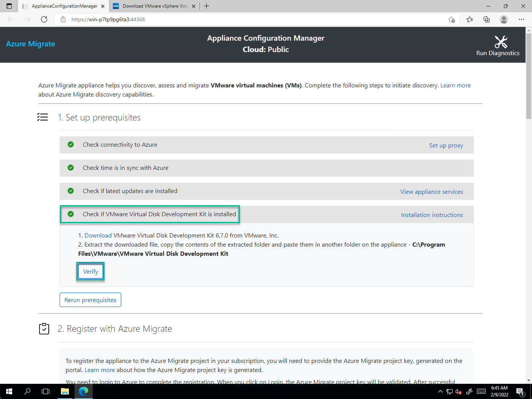
Task: Click the prerequisites checklist icon
Action: pos(43,117)
